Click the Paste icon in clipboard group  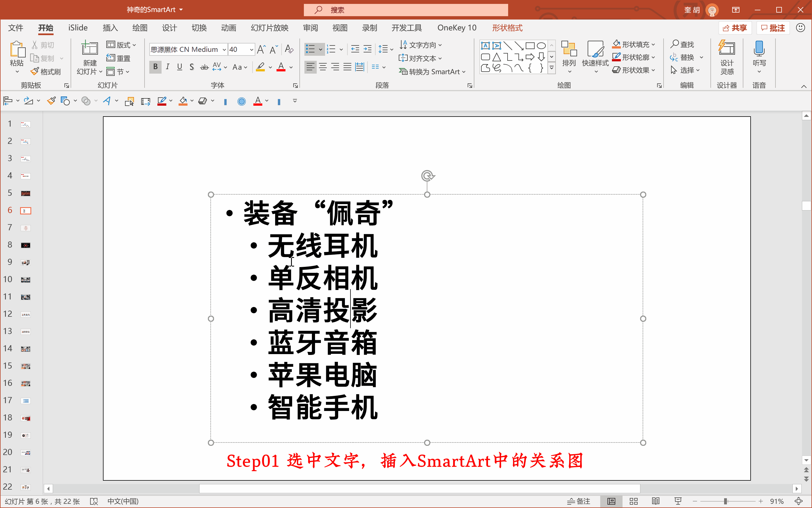click(x=17, y=49)
